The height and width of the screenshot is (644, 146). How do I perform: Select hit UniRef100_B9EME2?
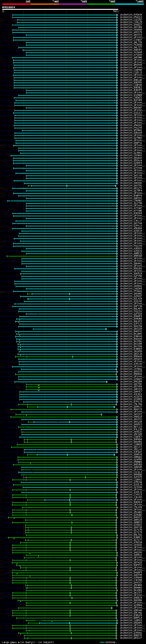131,87
